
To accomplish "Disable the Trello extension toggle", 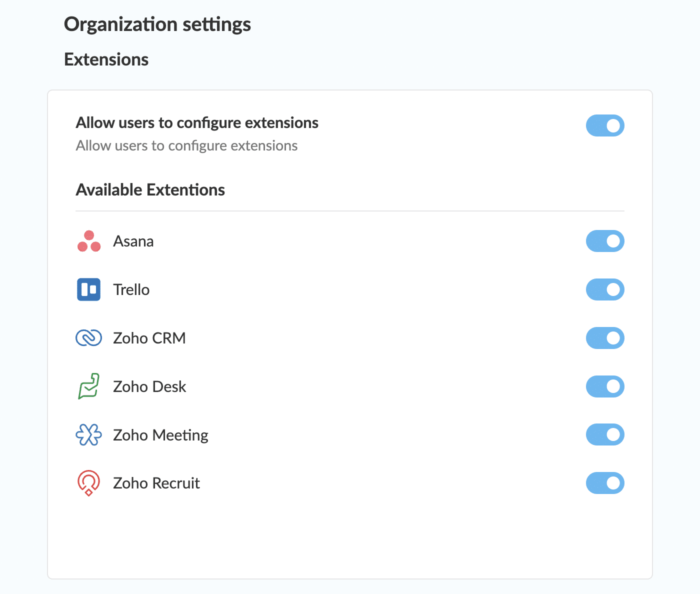I will [605, 289].
